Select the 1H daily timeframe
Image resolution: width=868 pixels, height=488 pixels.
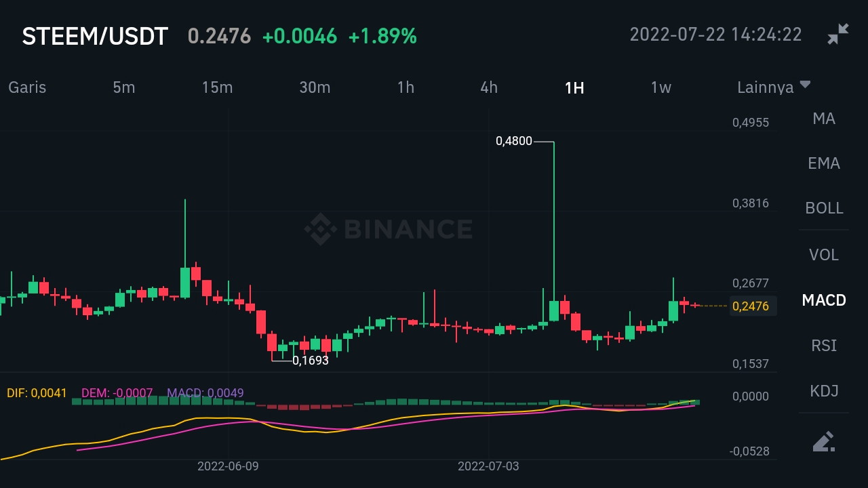(x=574, y=87)
